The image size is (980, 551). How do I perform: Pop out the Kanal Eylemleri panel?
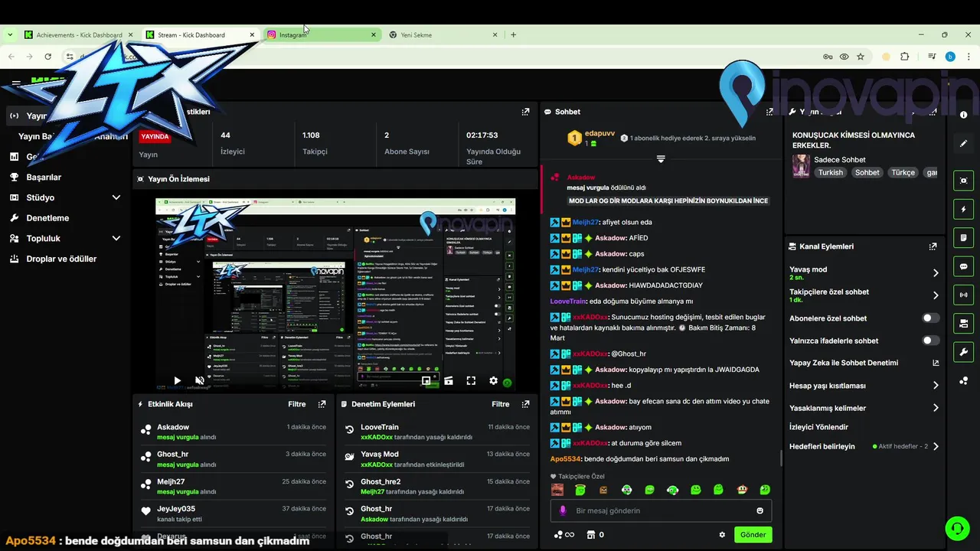(x=933, y=246)
